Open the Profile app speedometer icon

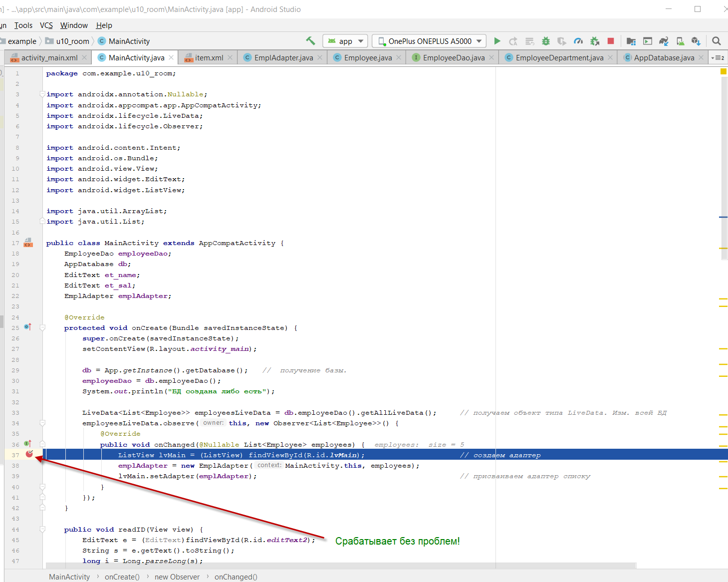[x=578, y=41]
